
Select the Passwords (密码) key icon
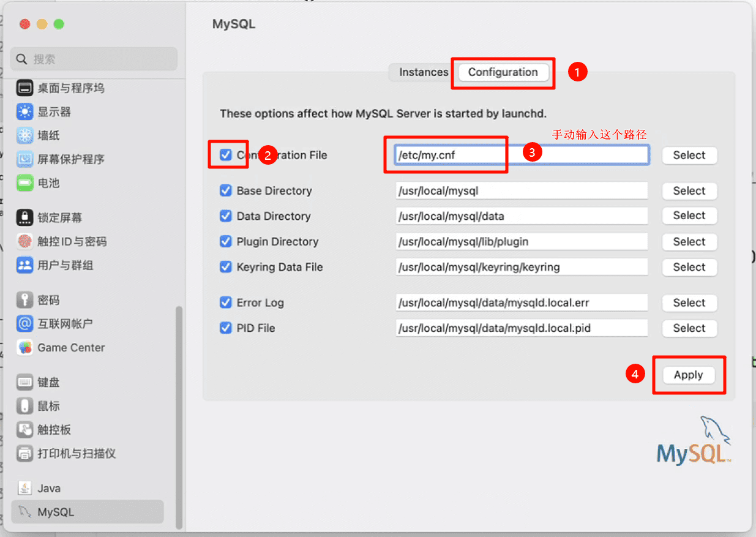24,300
